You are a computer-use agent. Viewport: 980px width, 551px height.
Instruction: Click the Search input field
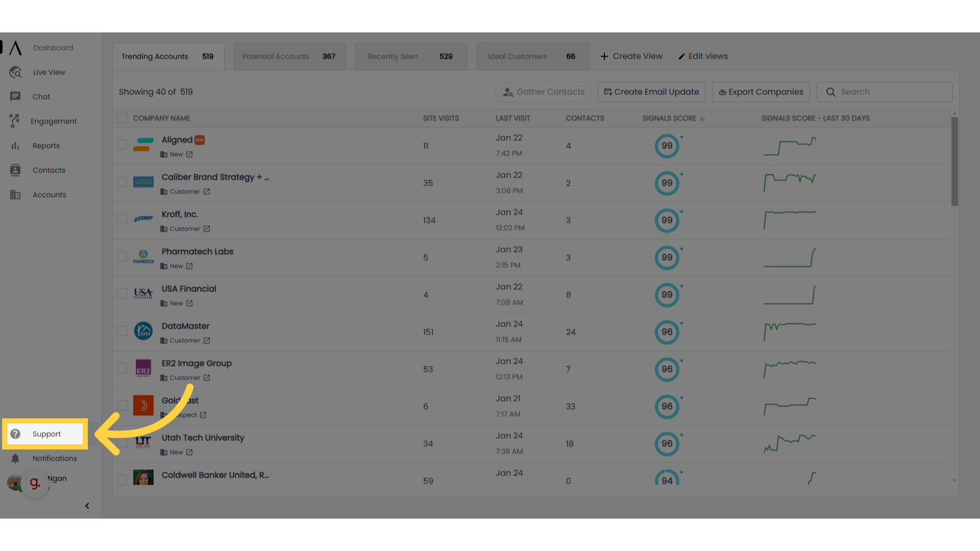[x=885, y=92]
